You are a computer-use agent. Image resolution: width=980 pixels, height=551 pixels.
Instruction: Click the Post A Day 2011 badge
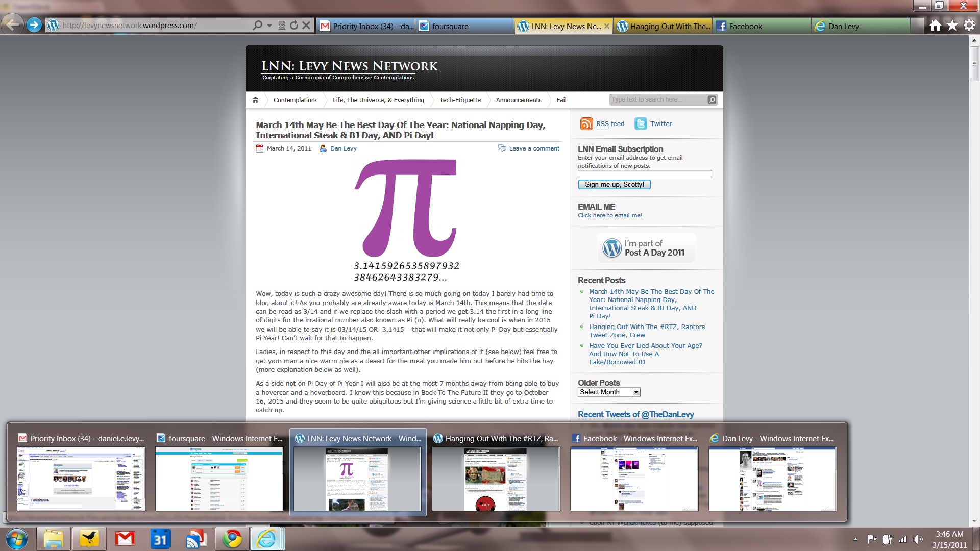click(x=646, y=248)
